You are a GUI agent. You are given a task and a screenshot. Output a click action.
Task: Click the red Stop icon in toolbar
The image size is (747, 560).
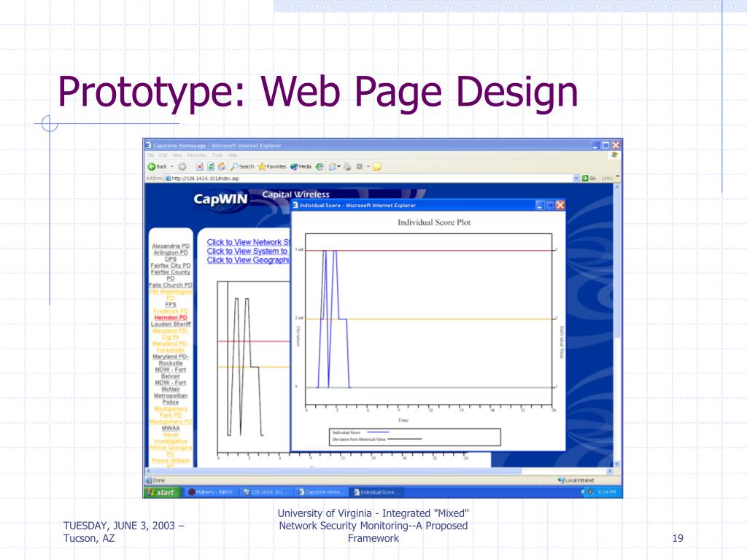200,167
